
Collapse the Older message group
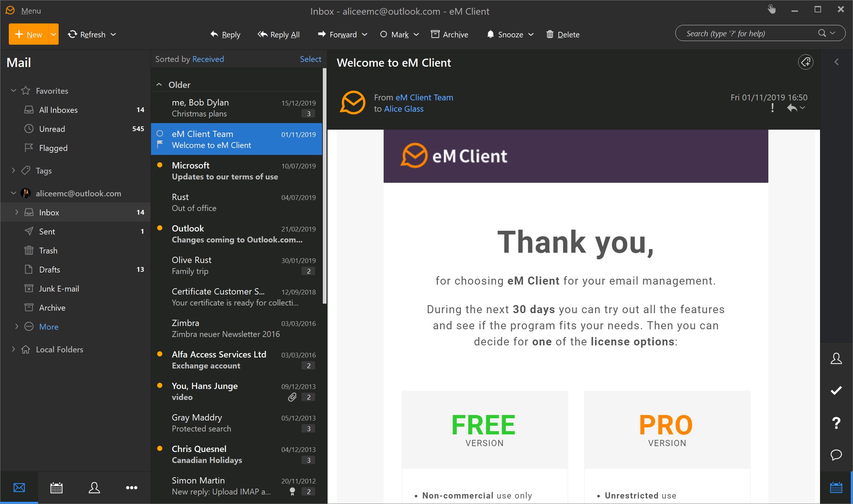(159, 85)
